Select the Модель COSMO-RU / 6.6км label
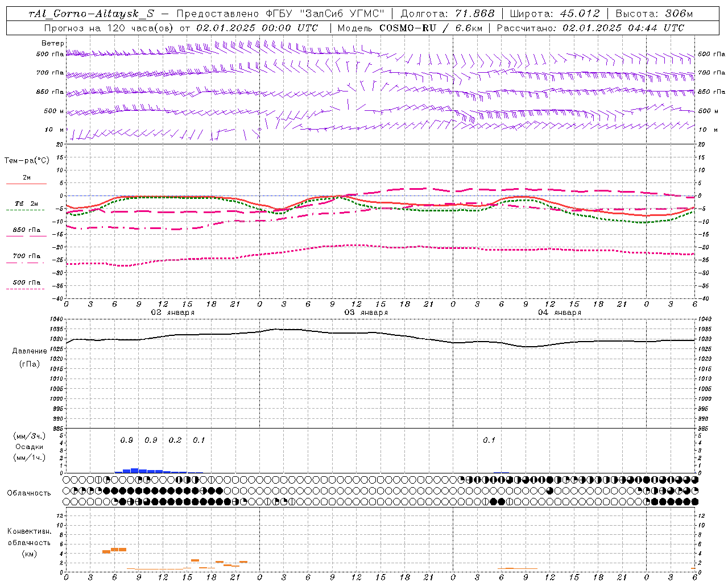Screen dimensions: 728x582 [x=409, y=28]
